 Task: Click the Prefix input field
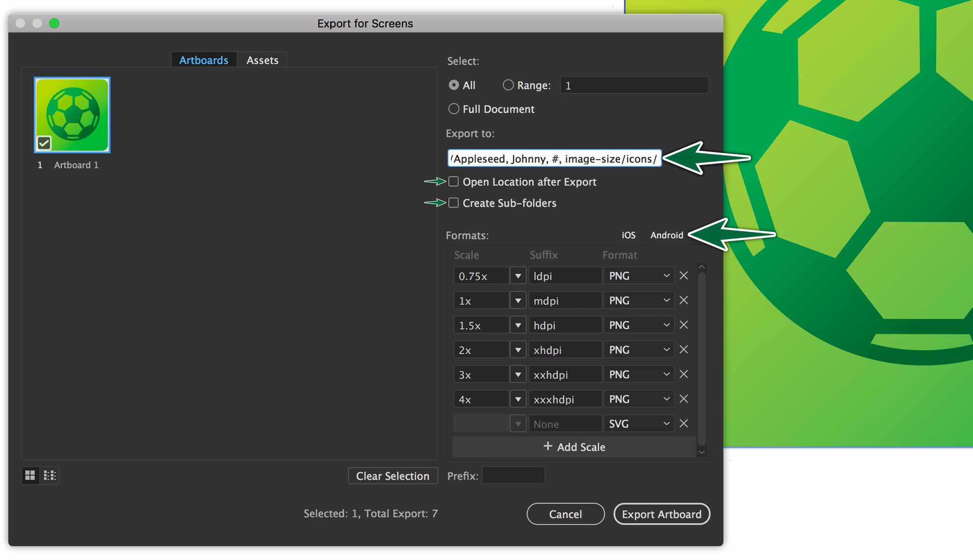coord(513,475)
